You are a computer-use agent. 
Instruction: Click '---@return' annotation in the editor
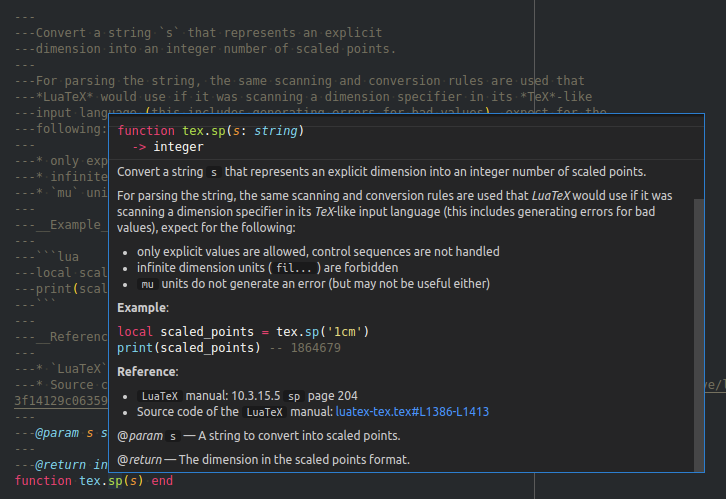point(50,464)
